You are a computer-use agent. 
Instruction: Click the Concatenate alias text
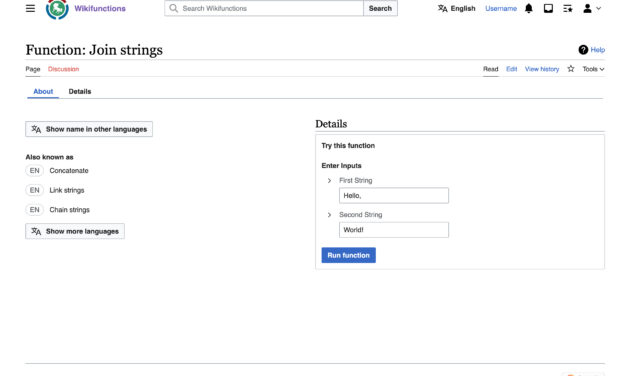pyautogui.click(x=69, y=170)
